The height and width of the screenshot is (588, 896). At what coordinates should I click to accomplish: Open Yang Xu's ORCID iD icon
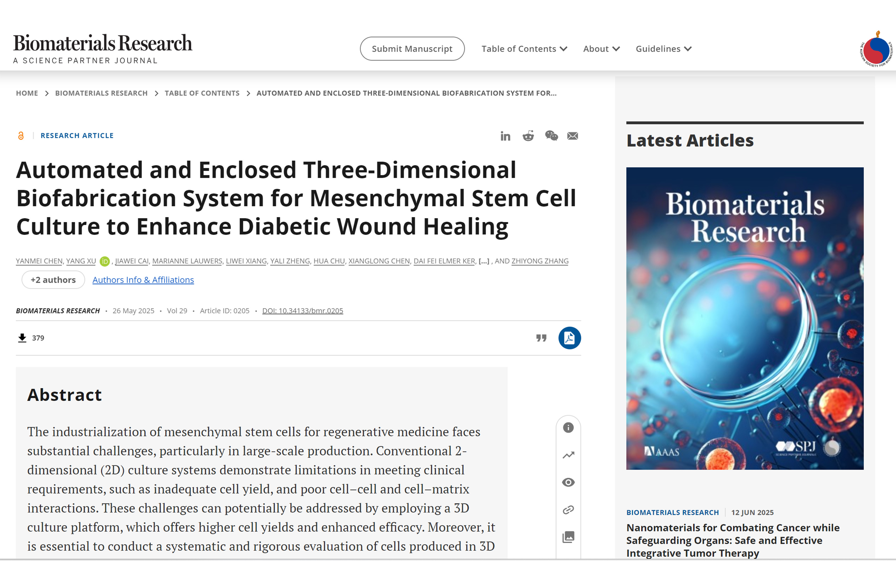[105, 261]
